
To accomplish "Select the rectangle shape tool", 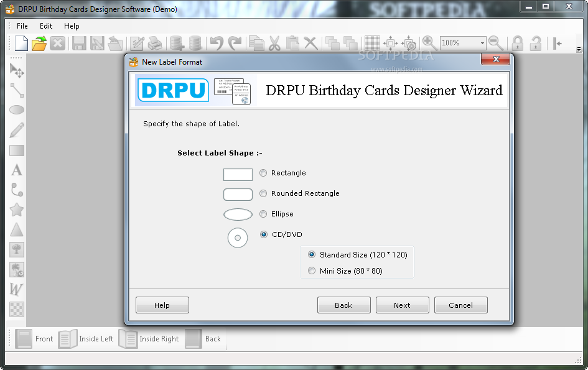I will coord(17,150).
